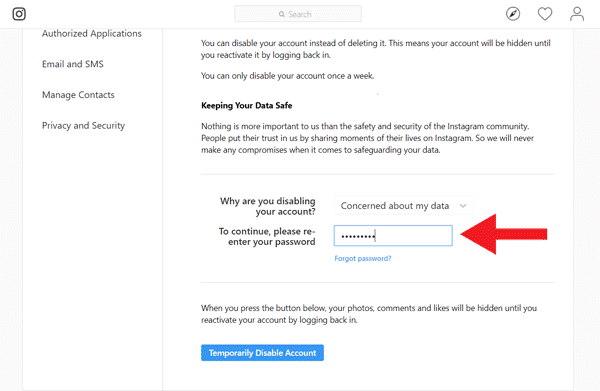Click into the re-enter password field
This screenshot has height=391, width=600.
pyautogui.click(x=393, y=236)
